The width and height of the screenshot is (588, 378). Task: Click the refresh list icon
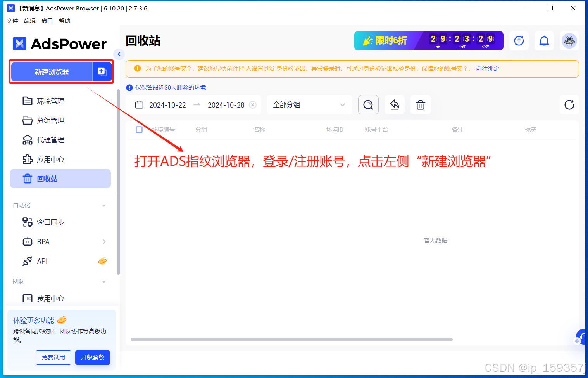(569, 105)
